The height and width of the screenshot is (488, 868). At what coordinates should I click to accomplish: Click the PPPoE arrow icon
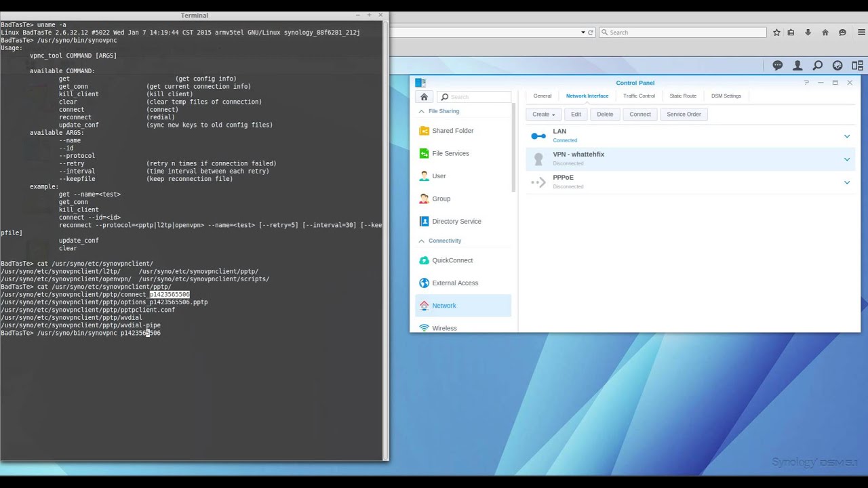538,182
